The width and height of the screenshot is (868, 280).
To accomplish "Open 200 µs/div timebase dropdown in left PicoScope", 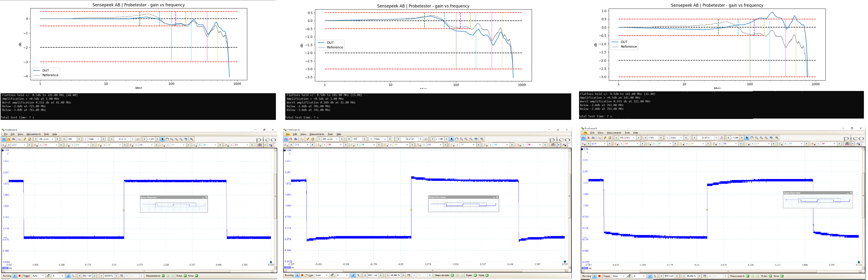I will click(53, 139).
